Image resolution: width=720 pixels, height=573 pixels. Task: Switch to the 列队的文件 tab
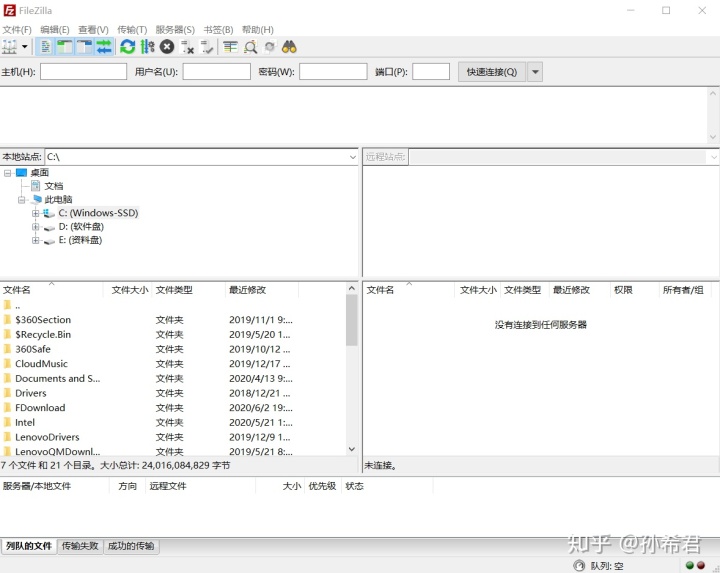coord(29,546)
